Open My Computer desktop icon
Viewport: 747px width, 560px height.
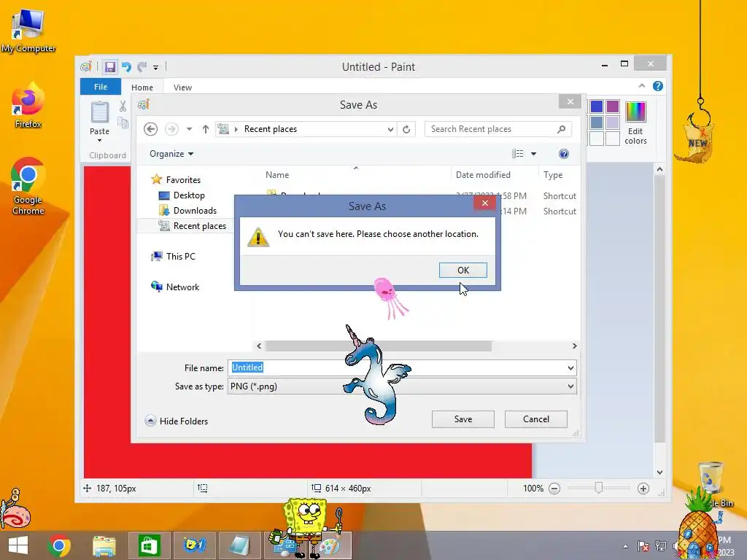pyautogui.click(x=28, y=31)
